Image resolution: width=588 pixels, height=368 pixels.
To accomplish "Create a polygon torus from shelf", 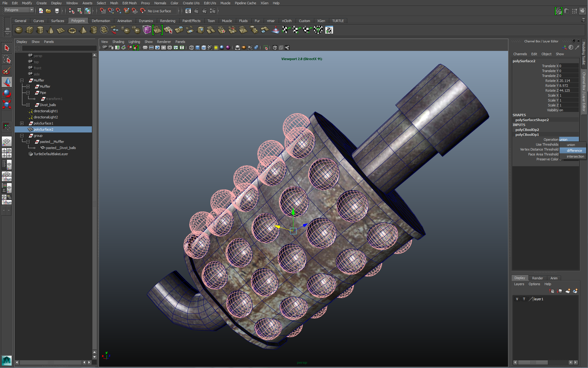I will point(72,30).
